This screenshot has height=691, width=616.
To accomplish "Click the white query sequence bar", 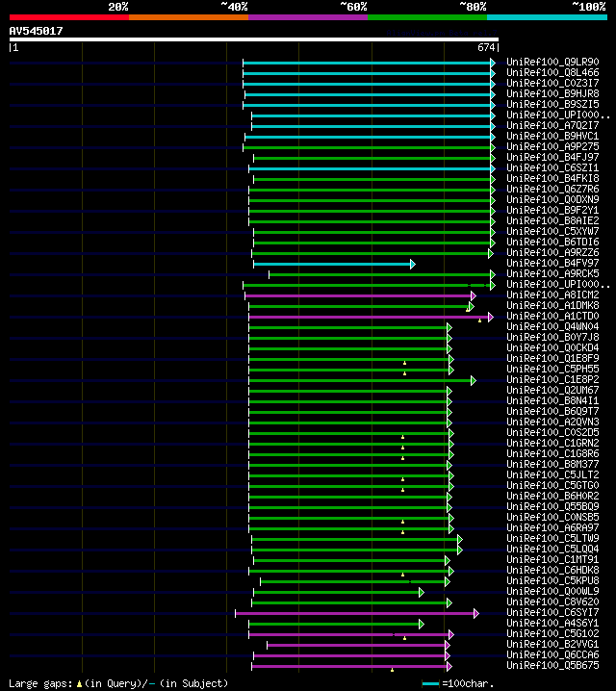I will [x=254, y=39].
